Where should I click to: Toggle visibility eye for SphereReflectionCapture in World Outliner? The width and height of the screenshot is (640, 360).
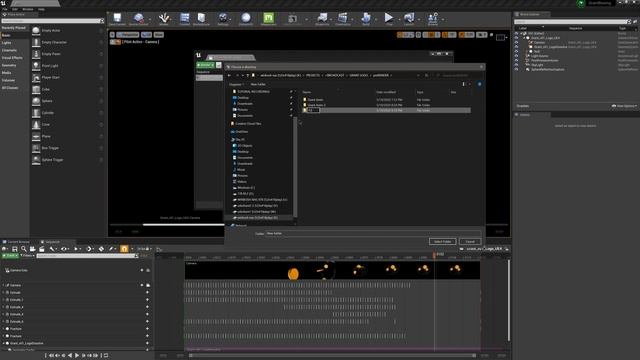tap(516, 69)
